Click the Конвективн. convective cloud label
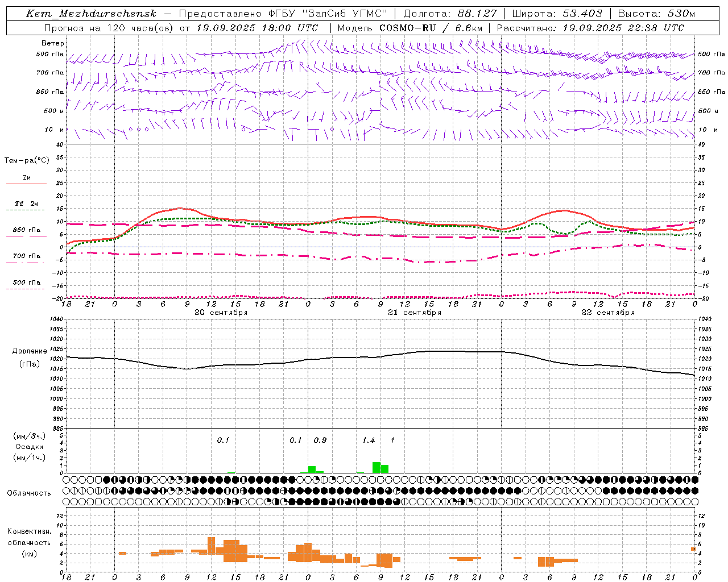Viewport: 728px width, 582px height. coord(29,531)
